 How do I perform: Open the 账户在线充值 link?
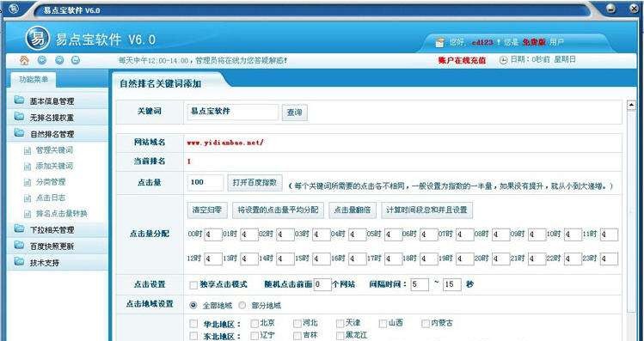click(x=462, y=60)
